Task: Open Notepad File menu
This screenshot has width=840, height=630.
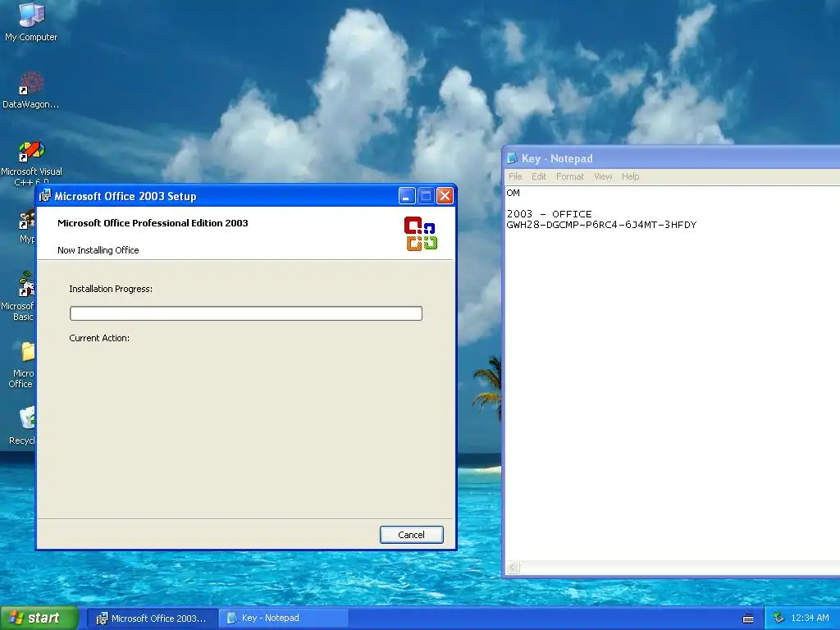Action: click(515, 176)
